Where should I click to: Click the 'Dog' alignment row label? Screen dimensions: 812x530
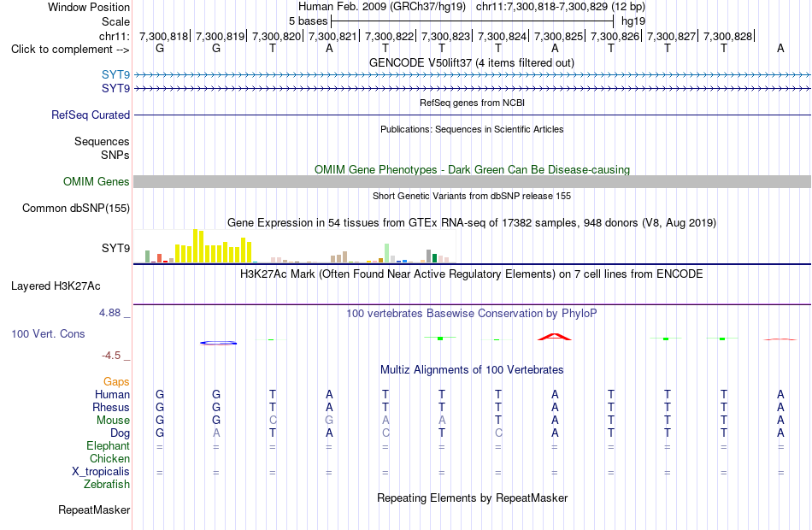(x=120, y=433)
